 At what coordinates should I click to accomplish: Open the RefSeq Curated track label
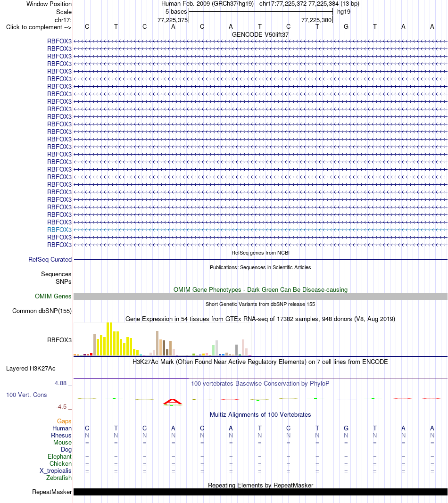point(50,260)
